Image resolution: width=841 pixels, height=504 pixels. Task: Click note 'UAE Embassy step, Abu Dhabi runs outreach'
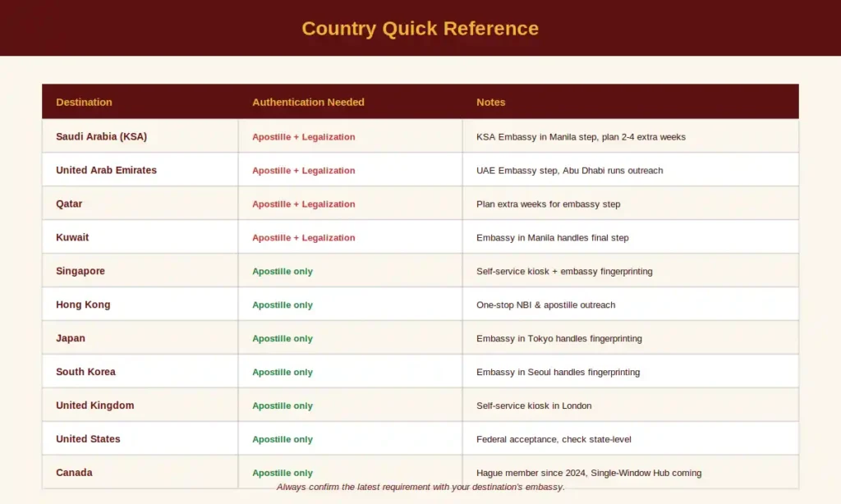click(570, 171)
